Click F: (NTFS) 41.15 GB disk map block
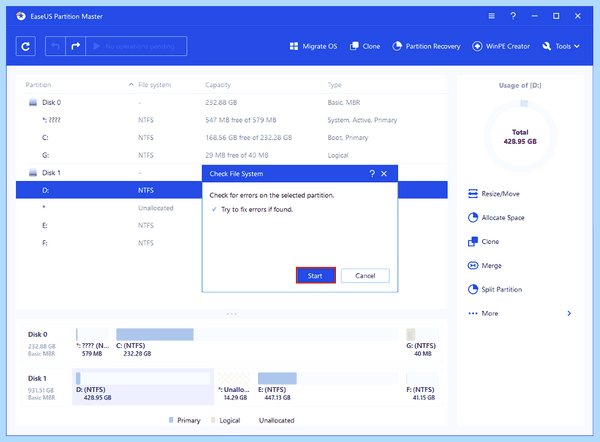The image size is (600, 442). point(422,387)
